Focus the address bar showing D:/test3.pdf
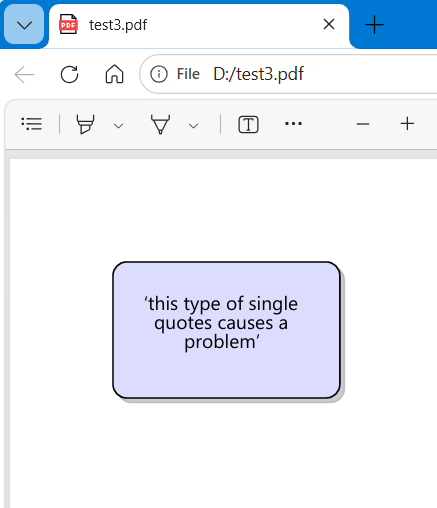 288,74
